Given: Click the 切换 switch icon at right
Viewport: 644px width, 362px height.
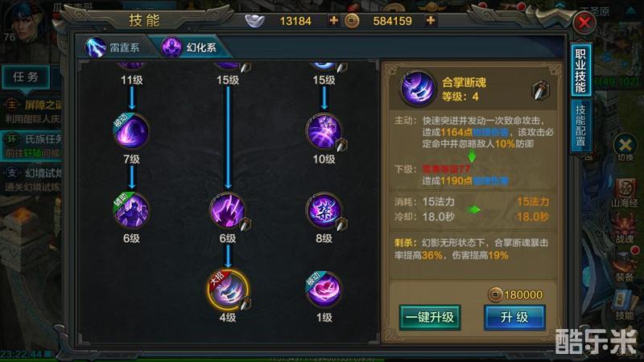Looking at the screenshot, I should 625,147.
